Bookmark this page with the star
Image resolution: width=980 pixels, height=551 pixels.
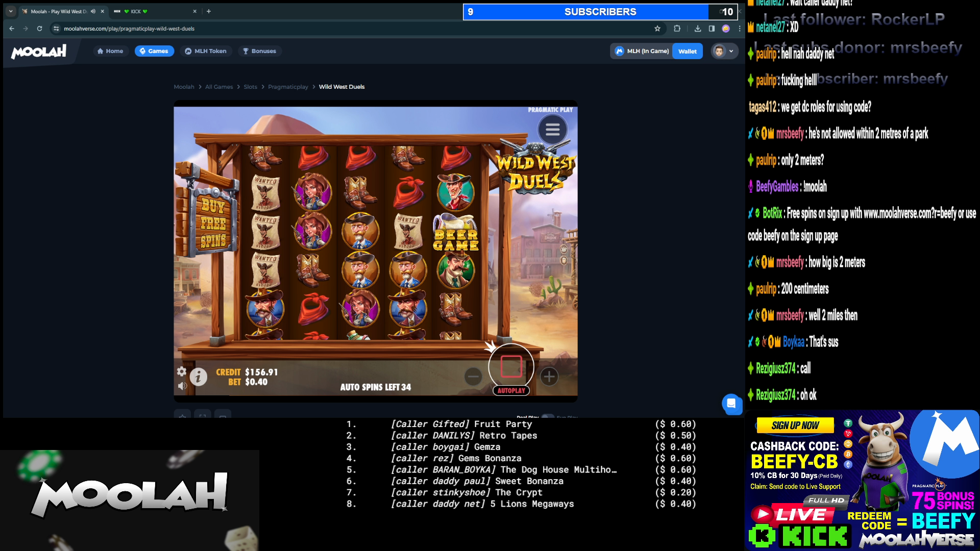657,29
